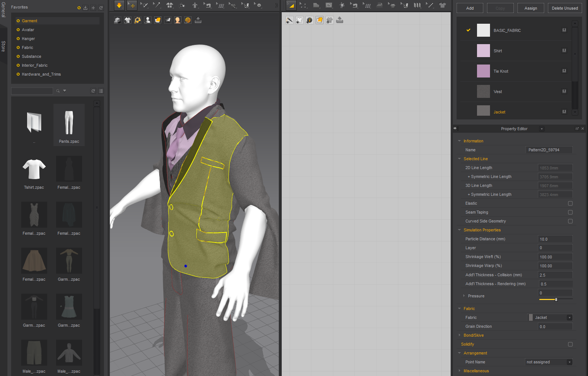
Task: Click the Simulate down-arrow tool
Action: (x=119, y=5)
